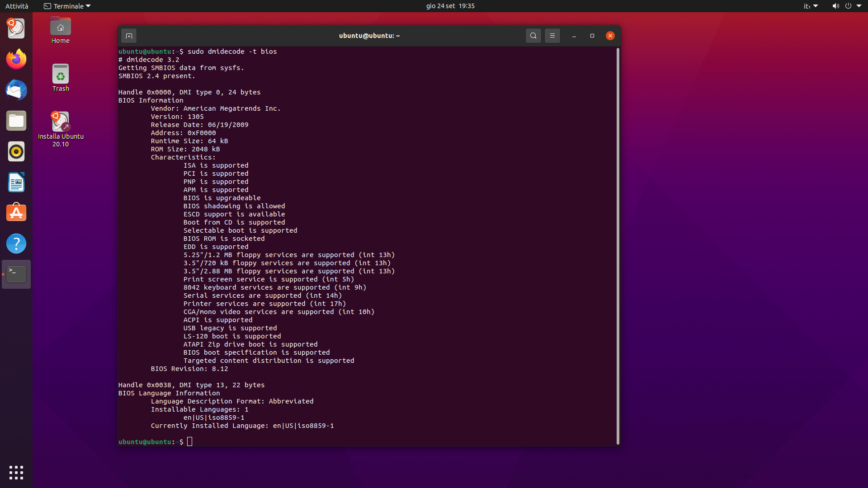Screen dimensions: 868x488
Task: Launch Rhythmbox from the dock
Action: coord(16,151)
